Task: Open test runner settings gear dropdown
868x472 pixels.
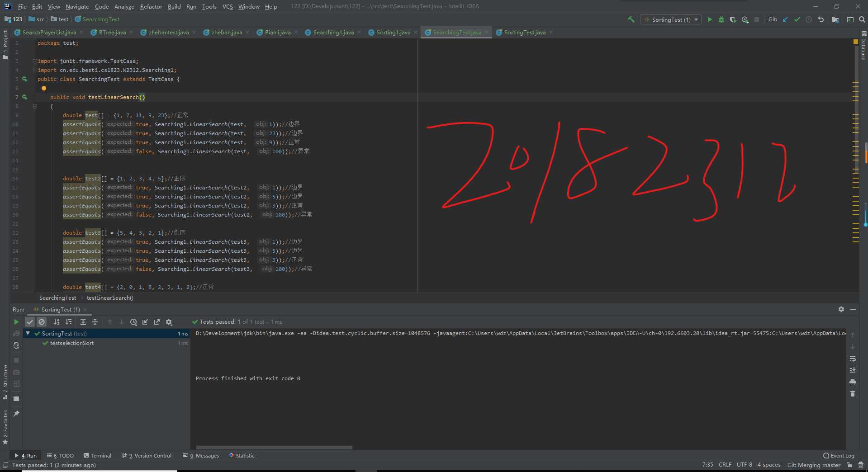Action: 169,322
